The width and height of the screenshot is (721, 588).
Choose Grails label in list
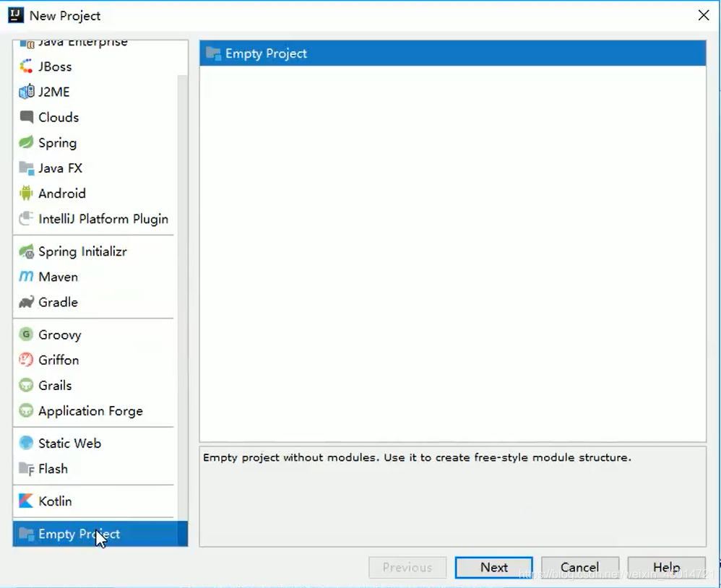click(55, 385)
